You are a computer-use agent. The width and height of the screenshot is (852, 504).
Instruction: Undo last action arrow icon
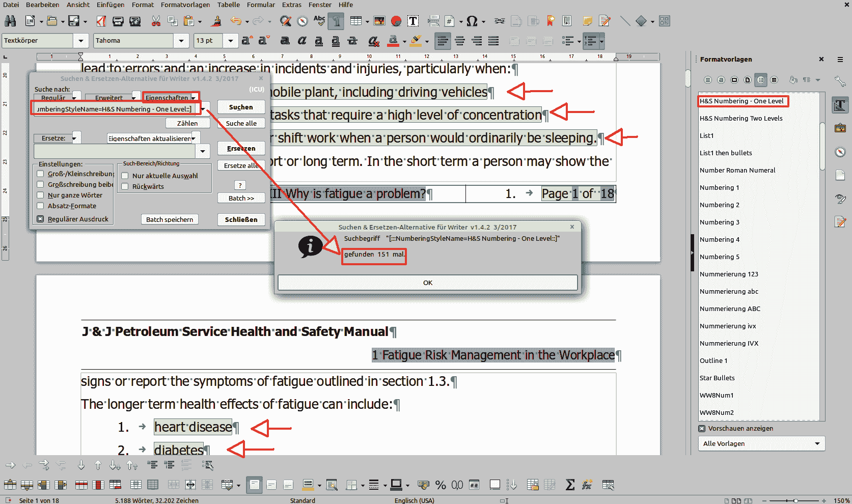click(235, 21)
